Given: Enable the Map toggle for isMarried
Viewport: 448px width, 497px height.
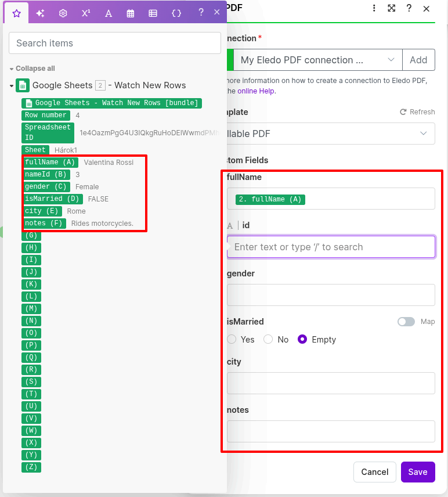Looking at the screenshot, I should [406, 321].
